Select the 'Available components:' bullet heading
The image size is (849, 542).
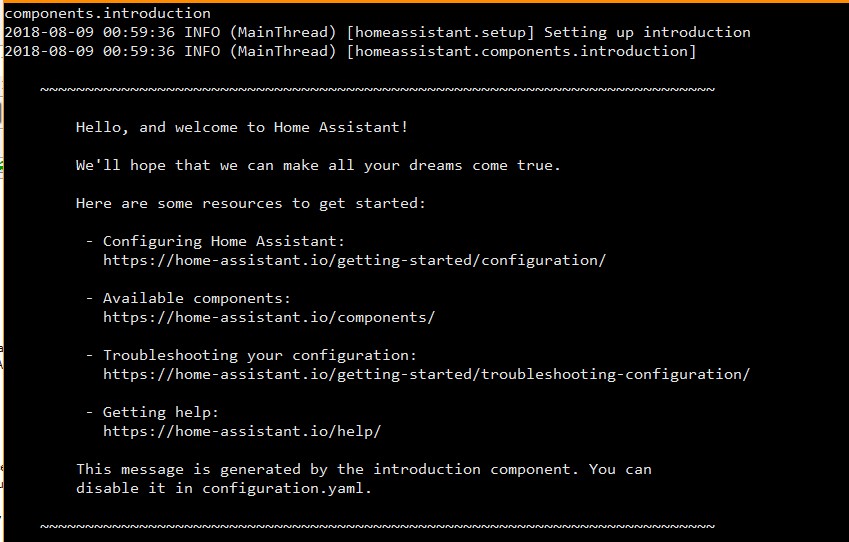click(x=197, y=298)
